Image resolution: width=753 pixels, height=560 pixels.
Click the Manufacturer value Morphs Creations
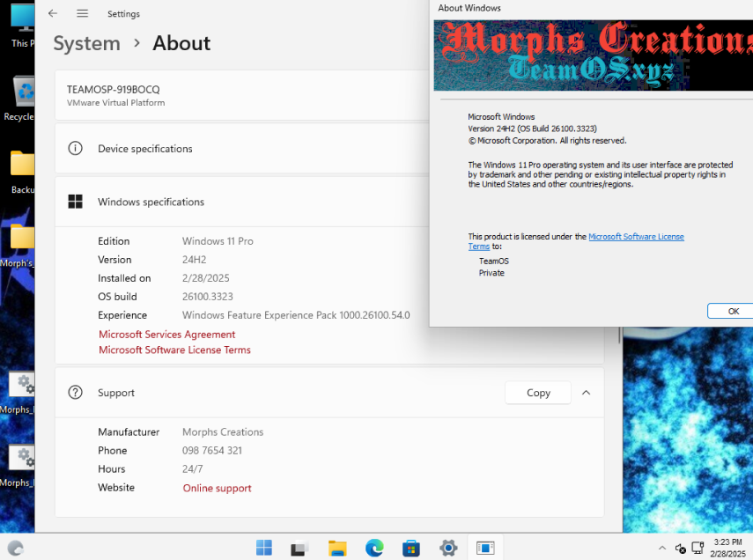tap(223, 431)
